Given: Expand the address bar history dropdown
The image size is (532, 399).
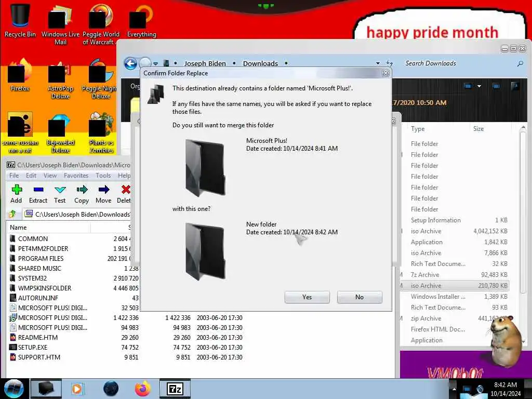Looking at the screenshot, I should tap(378, 63).
